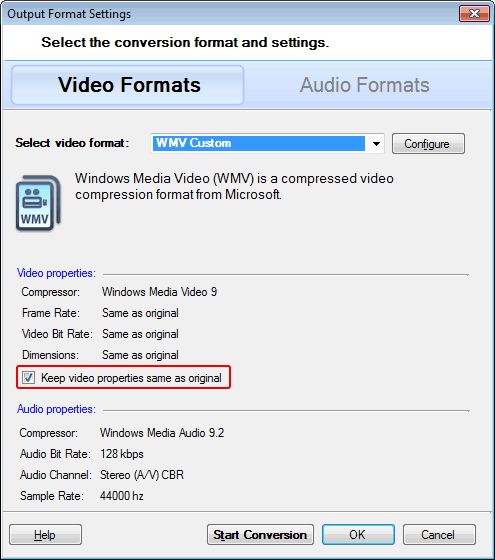Click the WMV camcorder format icon
Viewport: 495px width, 560px height.
coord(38,203)
